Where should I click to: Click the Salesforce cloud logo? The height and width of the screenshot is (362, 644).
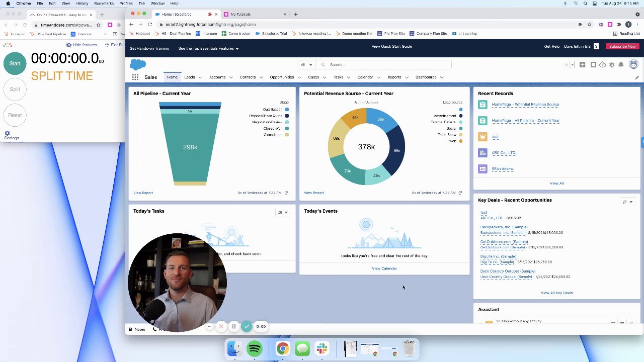138,64
